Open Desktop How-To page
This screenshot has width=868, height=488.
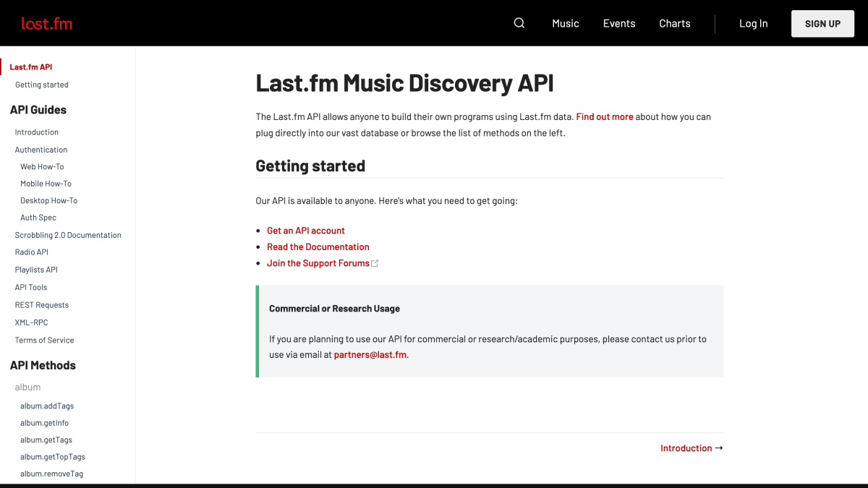(x=48, y=200)
